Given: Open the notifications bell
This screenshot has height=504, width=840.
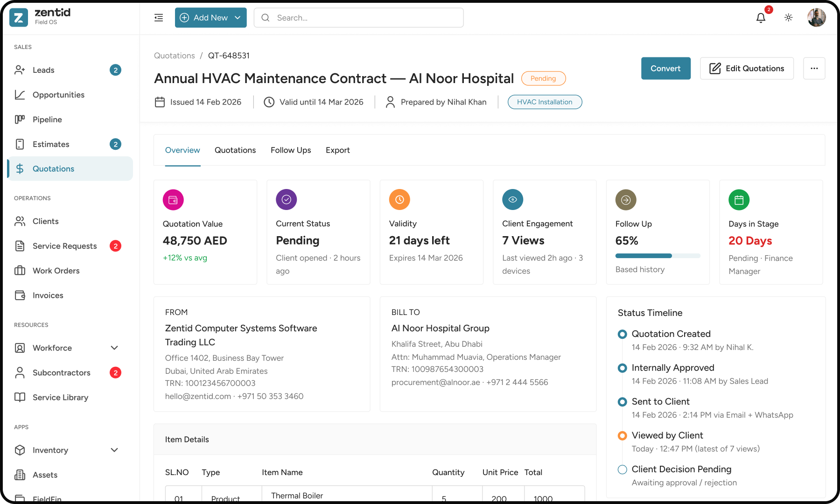Looking at the screenshot, I should click(x=761, y=18).
